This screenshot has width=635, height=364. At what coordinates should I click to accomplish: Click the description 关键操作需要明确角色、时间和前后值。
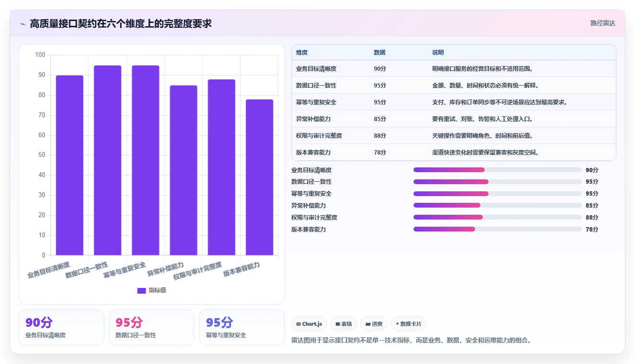482,136
